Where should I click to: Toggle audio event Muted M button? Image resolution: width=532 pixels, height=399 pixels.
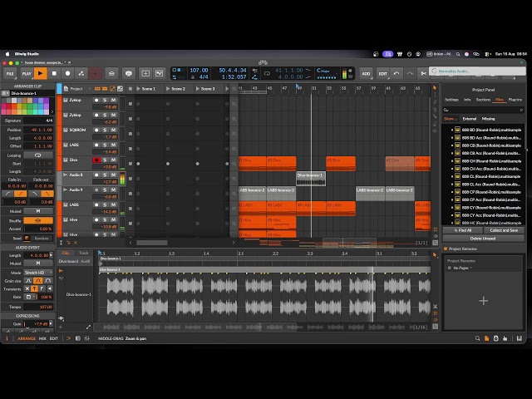(37, 264)
